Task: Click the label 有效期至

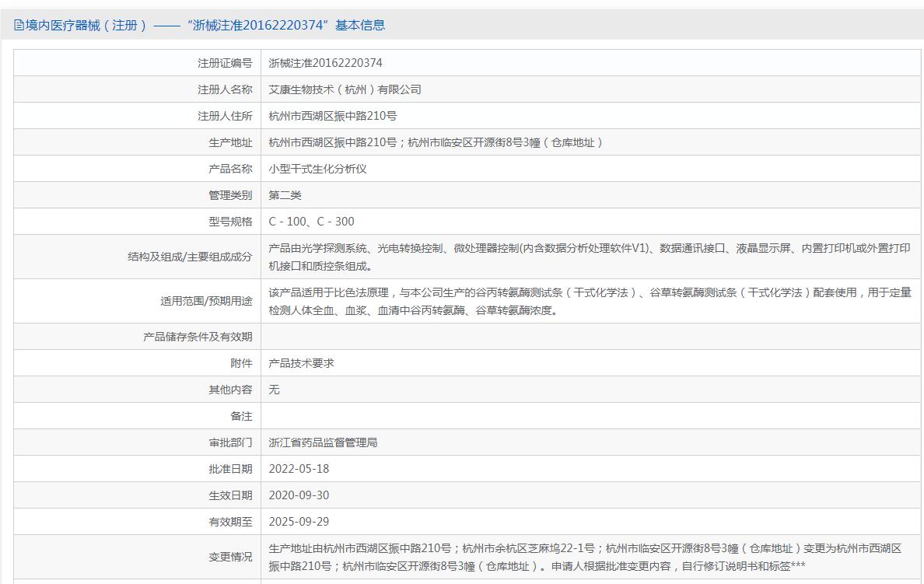Action: pos(229,522)
